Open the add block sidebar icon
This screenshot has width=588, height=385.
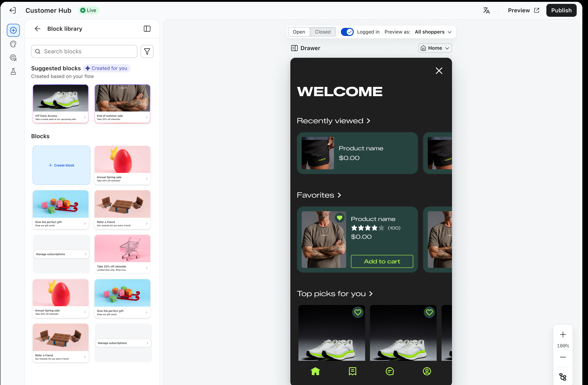[x=13, y=30]
